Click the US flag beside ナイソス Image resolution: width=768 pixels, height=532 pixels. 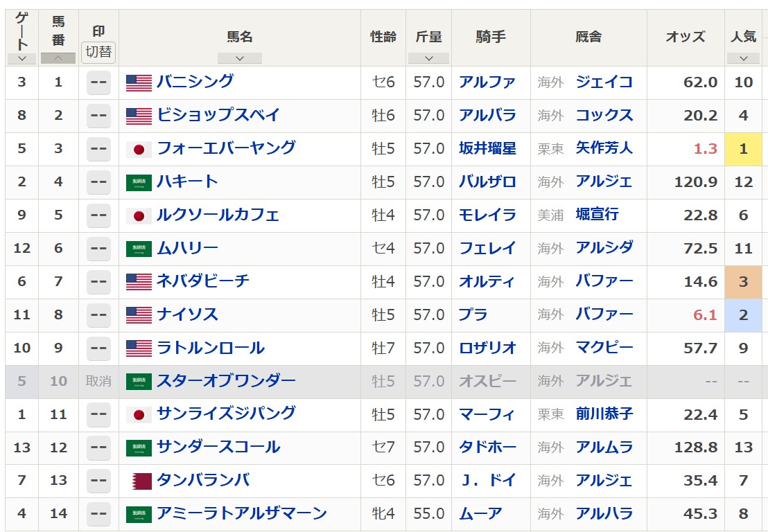pos(139,315)
